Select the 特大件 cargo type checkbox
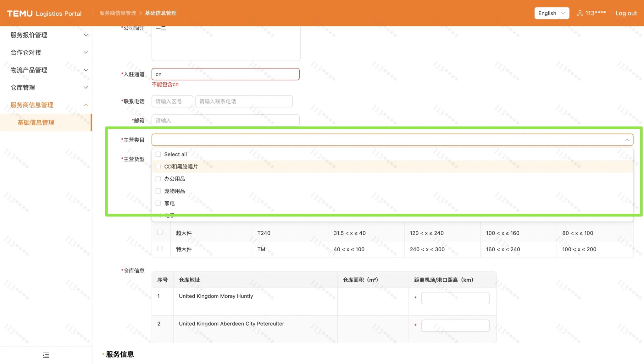644x364 pixels. (160, 248)
